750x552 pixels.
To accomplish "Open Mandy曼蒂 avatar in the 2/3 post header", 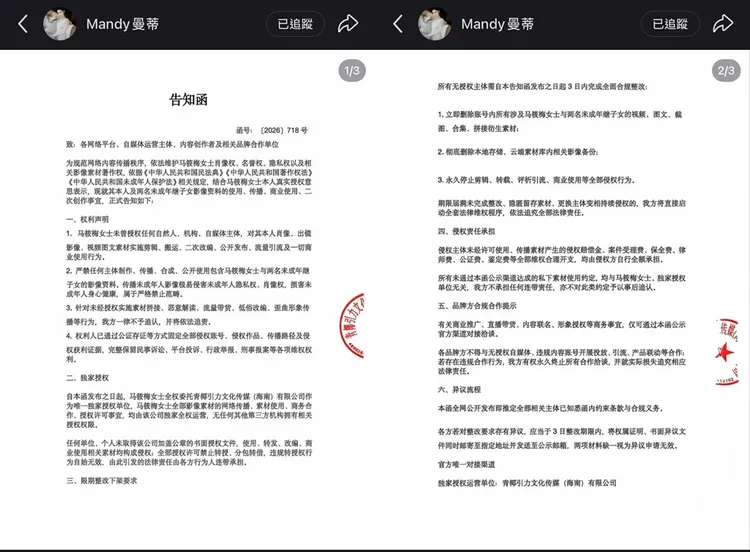I will point(434,24).
